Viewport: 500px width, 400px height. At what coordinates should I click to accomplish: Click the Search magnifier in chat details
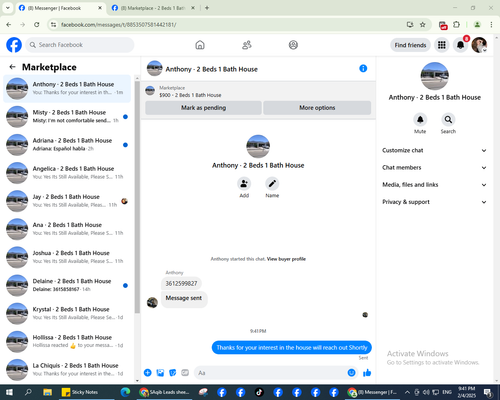pos(448,119)
